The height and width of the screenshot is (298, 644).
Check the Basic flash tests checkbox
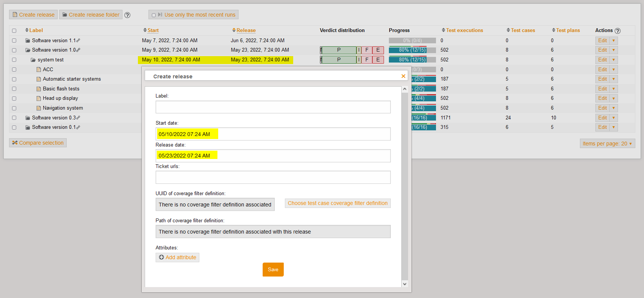coord(14,89)
